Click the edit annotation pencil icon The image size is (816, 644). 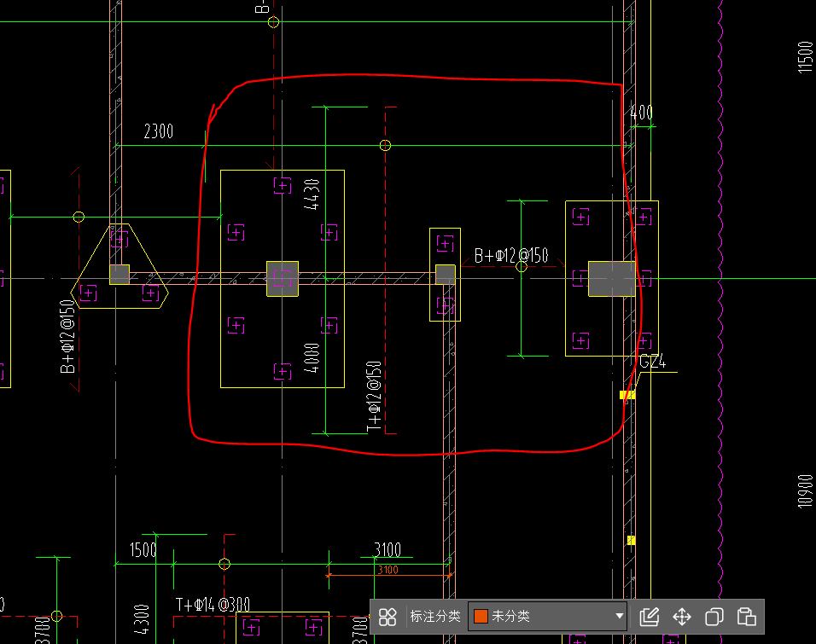click(x=650, y=616)
